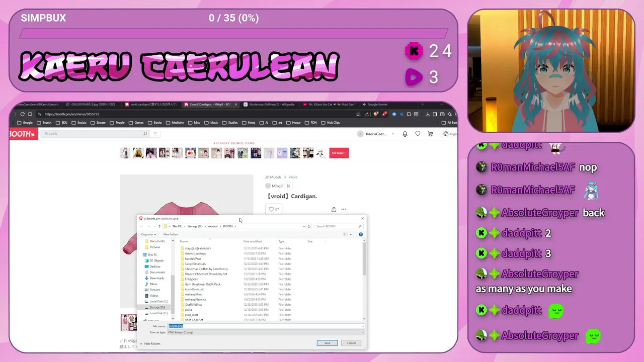The image size is (644, 362).
Task: Click the item share icon
Action: coord(334,209)
